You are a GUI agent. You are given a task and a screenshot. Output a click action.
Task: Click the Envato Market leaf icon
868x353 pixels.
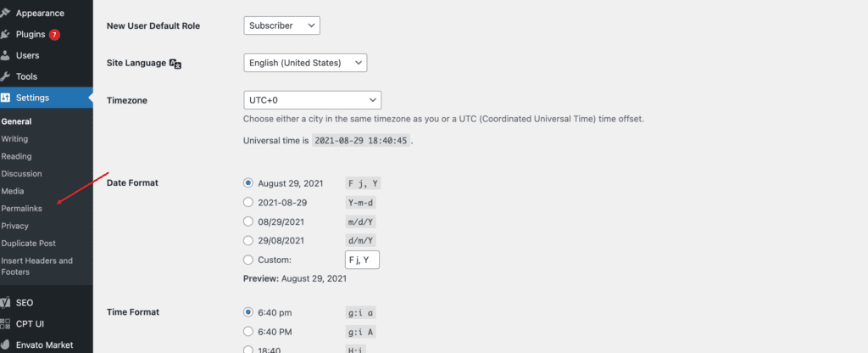(x=5, y=345)
